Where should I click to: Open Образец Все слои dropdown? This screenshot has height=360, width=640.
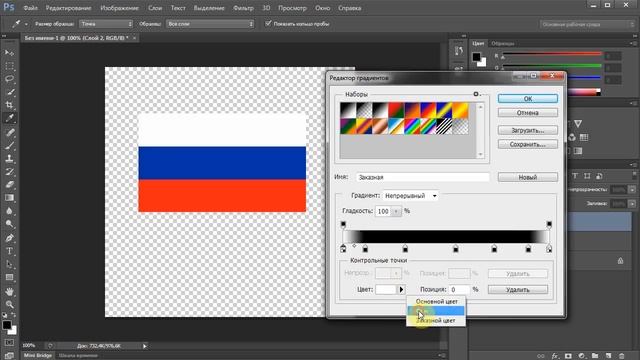click(210, 24)
